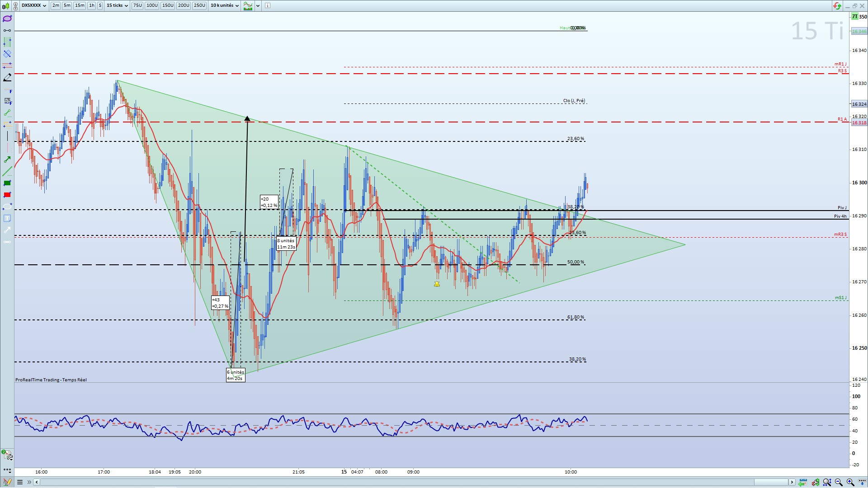Pick the red rectangle drawing tool
Screen dimensions: 868x488
coord(7,195)
